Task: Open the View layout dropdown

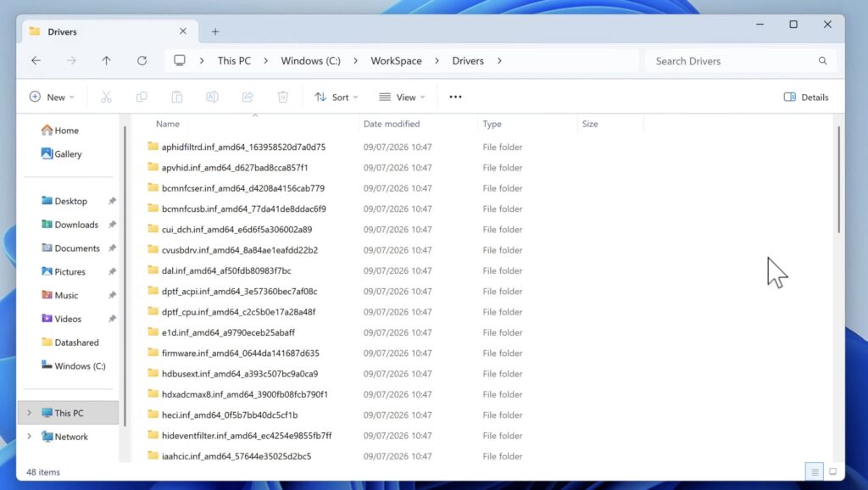Action: [x=402, y=97]
